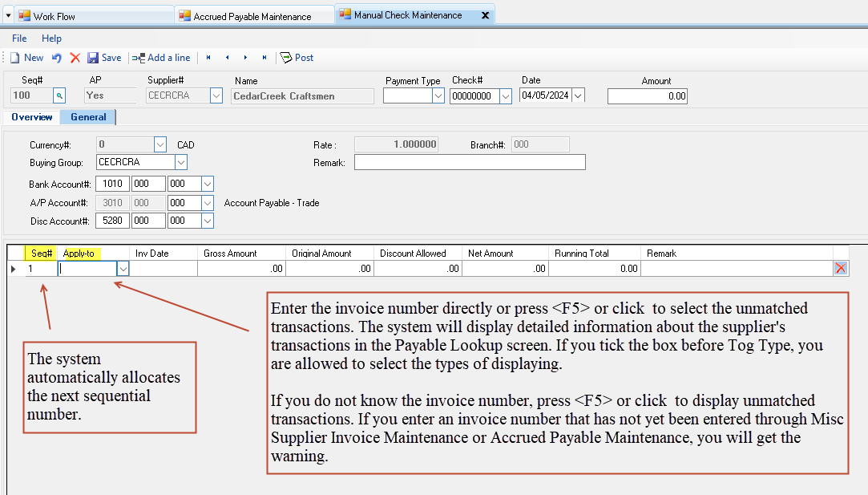This screenshot has width=868, height=495.
Task: Switch to the General tab
Action: coord(88,117)
